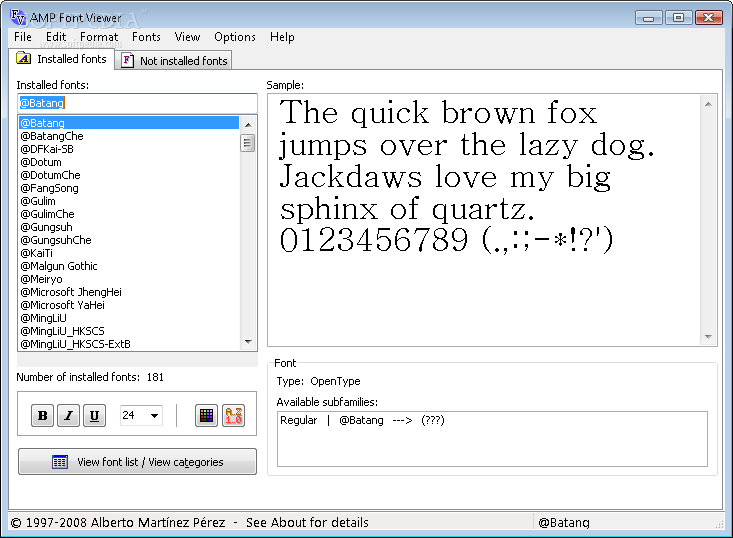Screen dimensions: 733x538
Task: Click font list scrollbar down arrow
Action: 248,342
